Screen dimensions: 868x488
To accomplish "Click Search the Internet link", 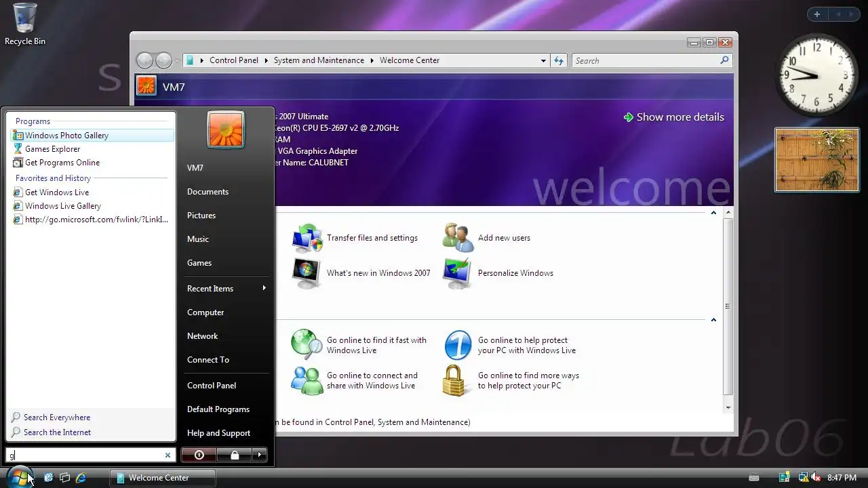I will pyautogui.click(x=57, y=432).
